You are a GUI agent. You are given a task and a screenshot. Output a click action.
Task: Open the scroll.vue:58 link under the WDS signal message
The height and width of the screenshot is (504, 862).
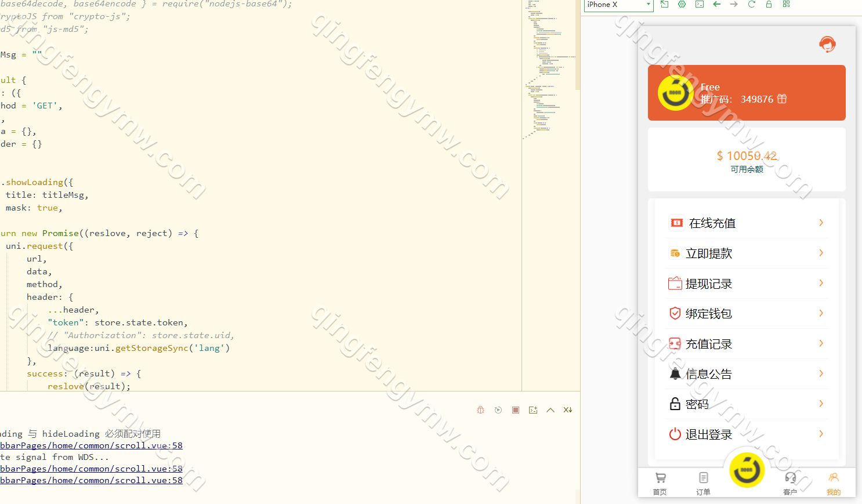click(91, 469)
